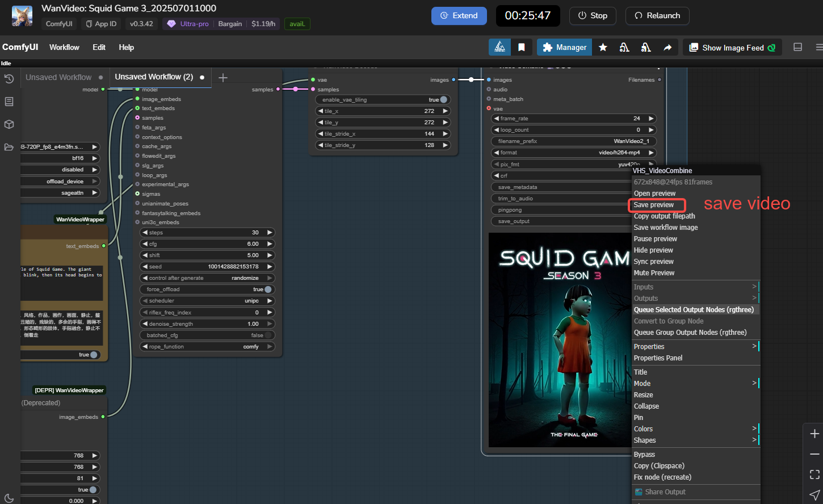Click the Share Output icon
823x504 pixels.
[x=639, y=492]
